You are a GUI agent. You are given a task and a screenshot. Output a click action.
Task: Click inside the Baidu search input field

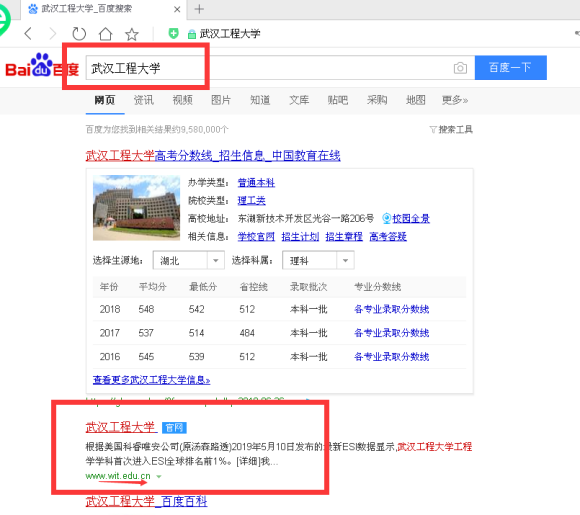pos(280,68)
